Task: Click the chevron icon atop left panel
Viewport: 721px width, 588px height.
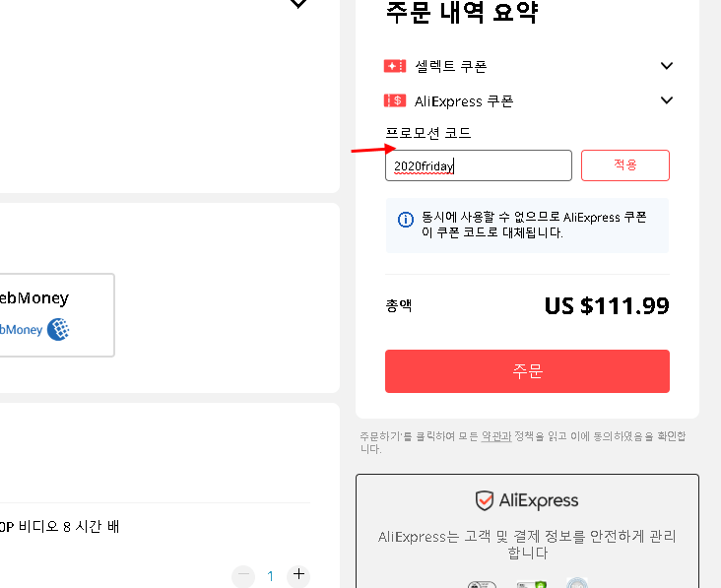Action: (x=298, y=4)
